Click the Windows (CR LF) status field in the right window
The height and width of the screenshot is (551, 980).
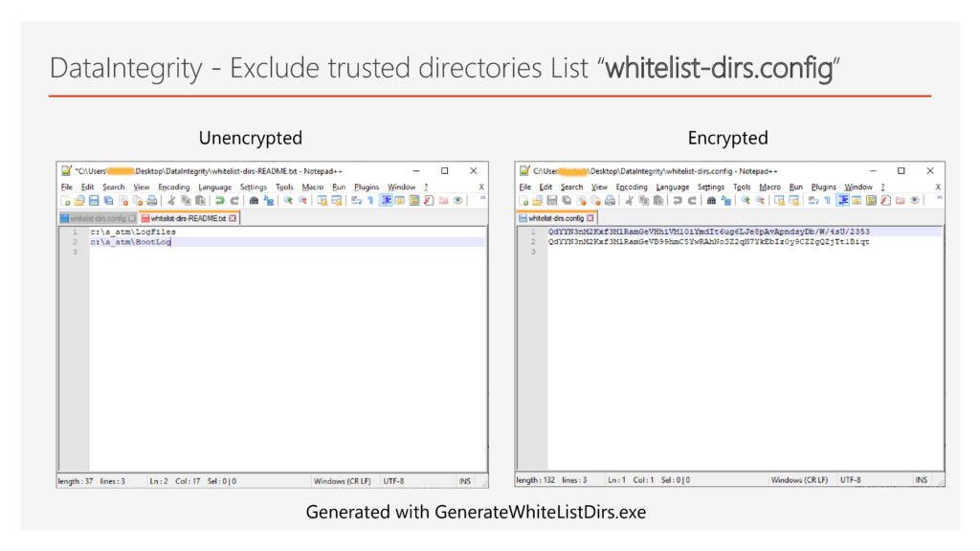(799, 480)
